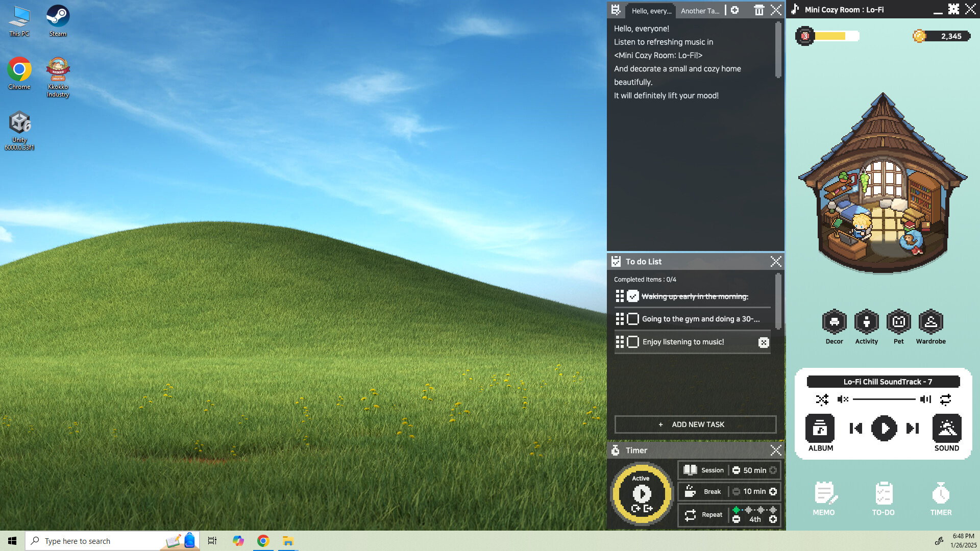
Task: Open Windows Start menu
Action: [x=12, y=541]
